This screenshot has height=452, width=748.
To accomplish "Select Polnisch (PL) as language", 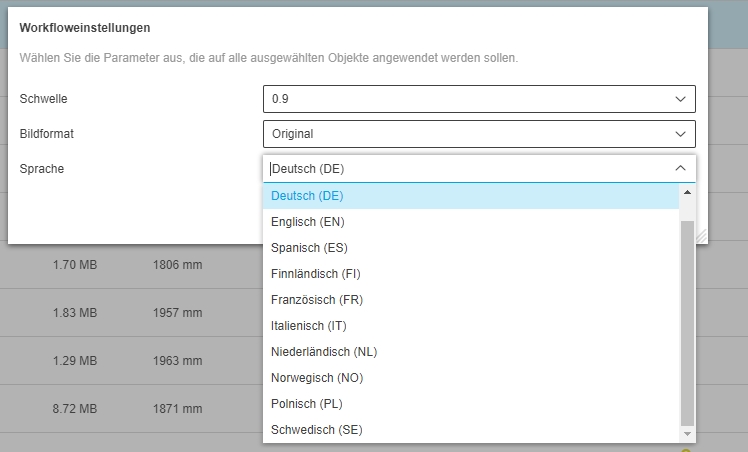I will click(307, 404).
